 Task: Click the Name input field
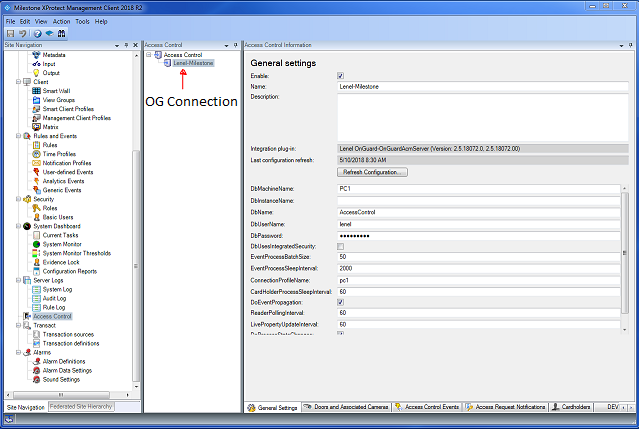(483, 87)
